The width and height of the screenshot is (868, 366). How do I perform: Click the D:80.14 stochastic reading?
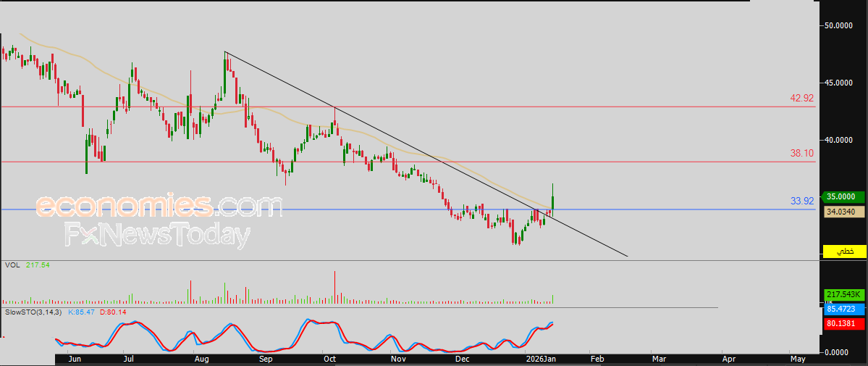[114, 311]
